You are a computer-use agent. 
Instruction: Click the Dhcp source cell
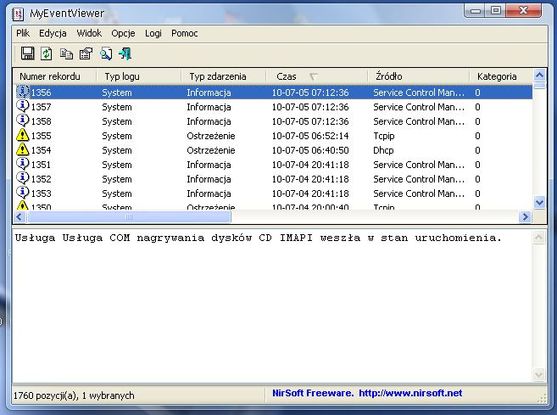(x=383, y=150)
